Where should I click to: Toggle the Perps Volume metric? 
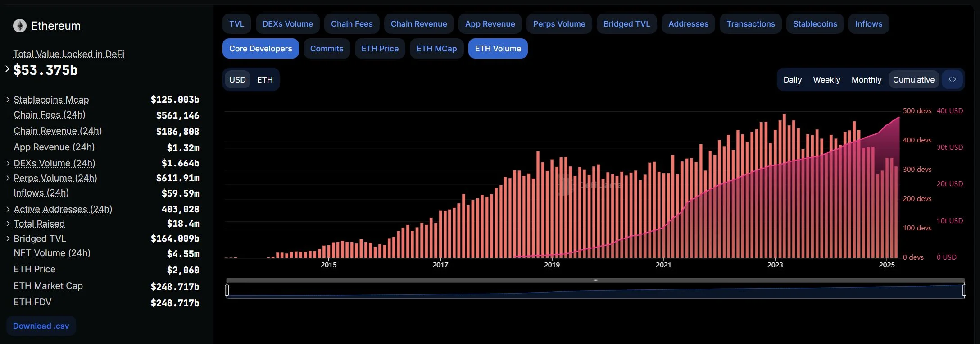(x=559, y=23)
